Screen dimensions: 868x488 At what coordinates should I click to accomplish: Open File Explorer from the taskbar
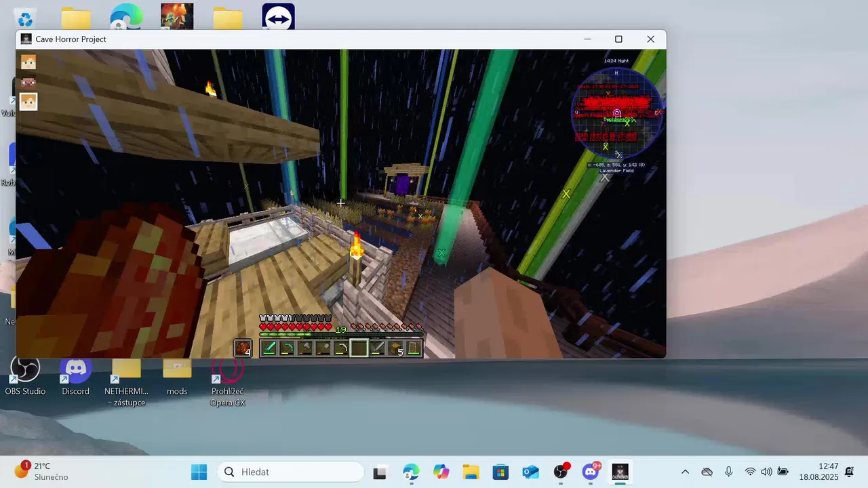(x=471, y=472)
